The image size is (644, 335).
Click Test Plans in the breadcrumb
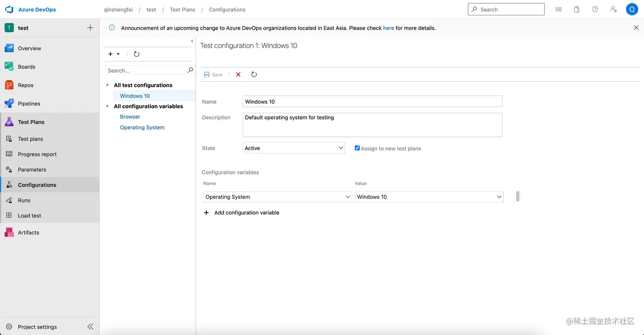coord(182,9)
